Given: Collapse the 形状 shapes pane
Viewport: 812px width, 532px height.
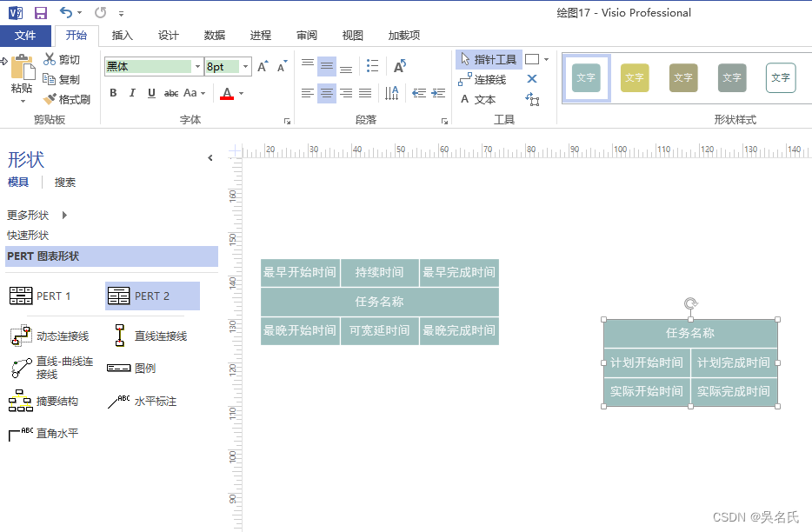Looking at the screenshot, I should click(210, 158).
